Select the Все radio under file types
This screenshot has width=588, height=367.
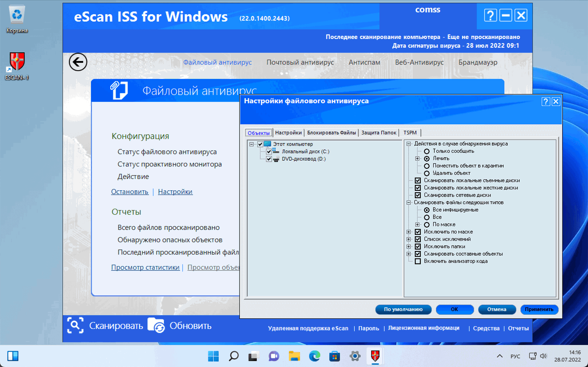427,217
